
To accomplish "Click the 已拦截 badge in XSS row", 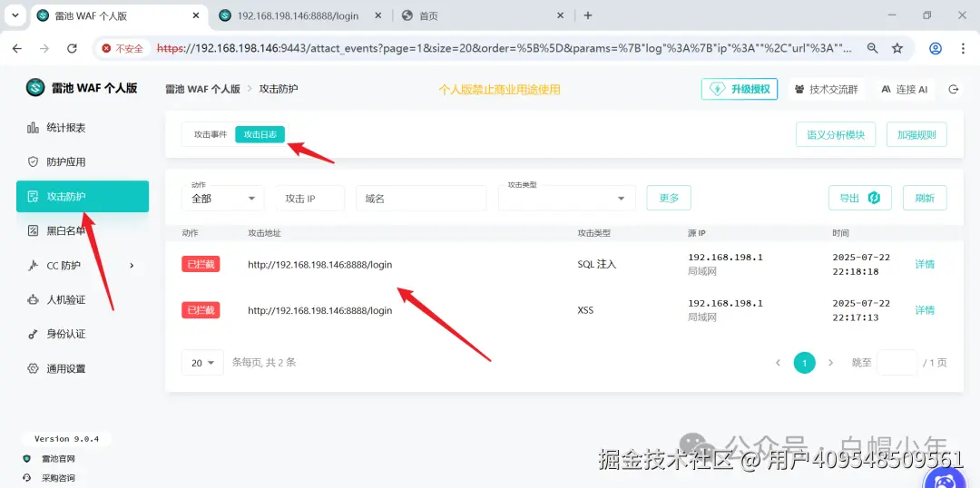I will pos(201,310).
